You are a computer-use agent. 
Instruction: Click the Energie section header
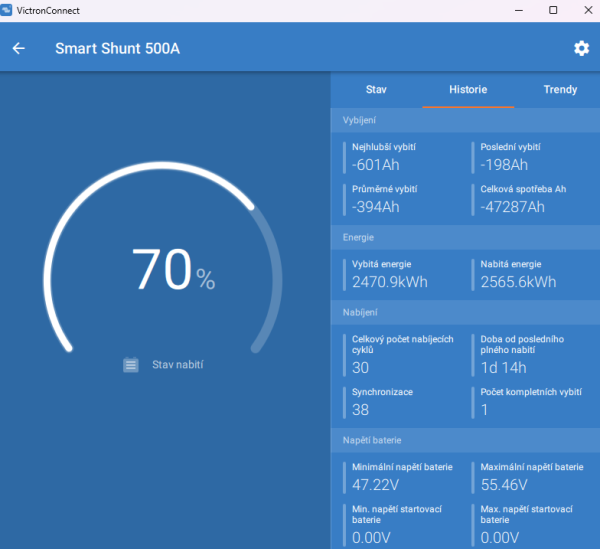point(465,237)
